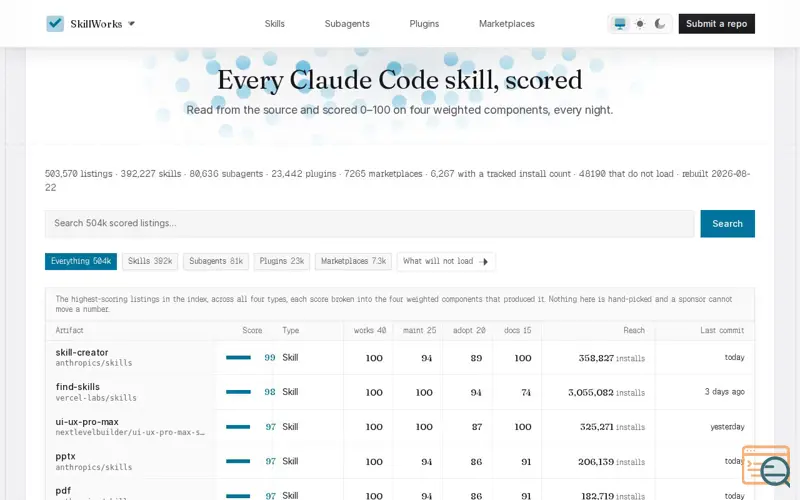Click the Reach column header
This screenshot has height=500, width=800.
point(634,331)
